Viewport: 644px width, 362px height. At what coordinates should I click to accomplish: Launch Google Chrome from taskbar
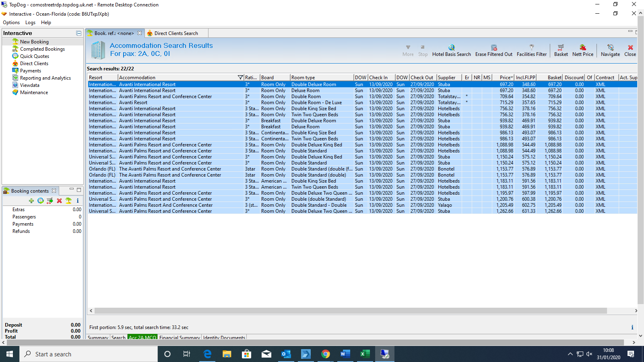326,354
